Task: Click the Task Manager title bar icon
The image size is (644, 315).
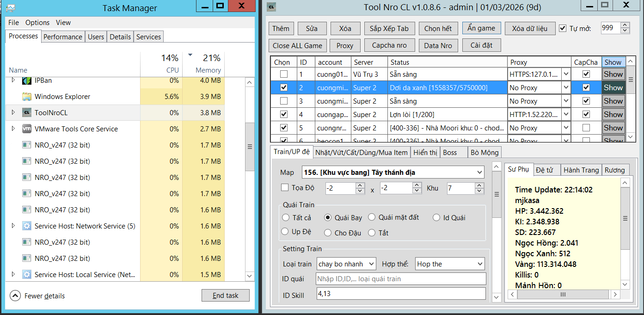Action: point(11,8)
